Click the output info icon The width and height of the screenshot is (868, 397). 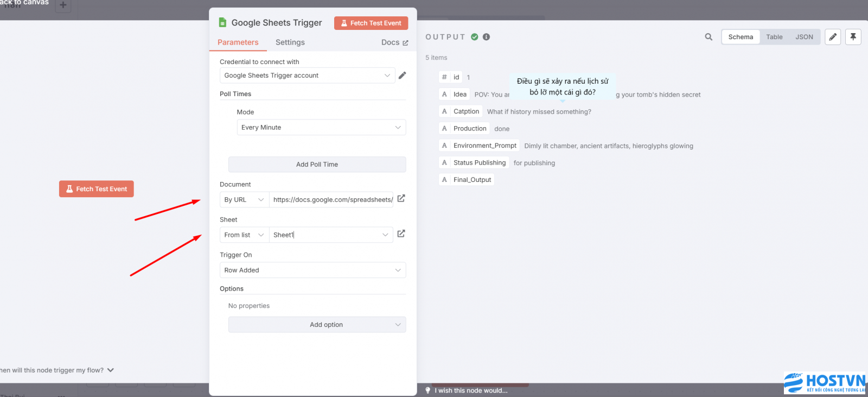(x=486, y=37)
